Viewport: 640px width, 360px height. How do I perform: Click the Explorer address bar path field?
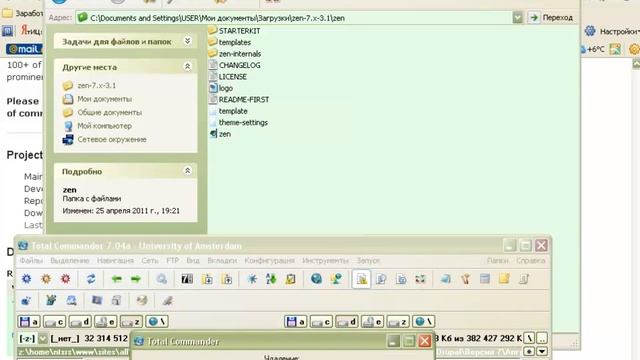(294, 18)
